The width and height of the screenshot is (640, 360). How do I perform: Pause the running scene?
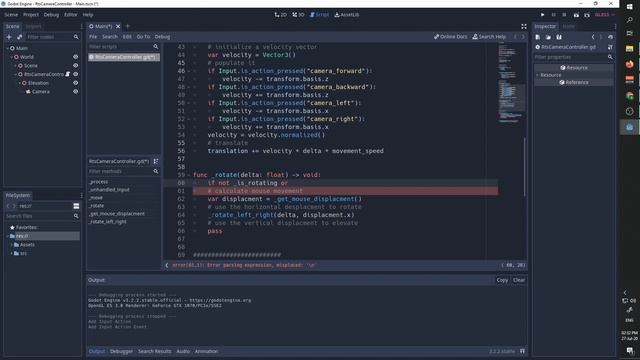[x=553, y=15]
